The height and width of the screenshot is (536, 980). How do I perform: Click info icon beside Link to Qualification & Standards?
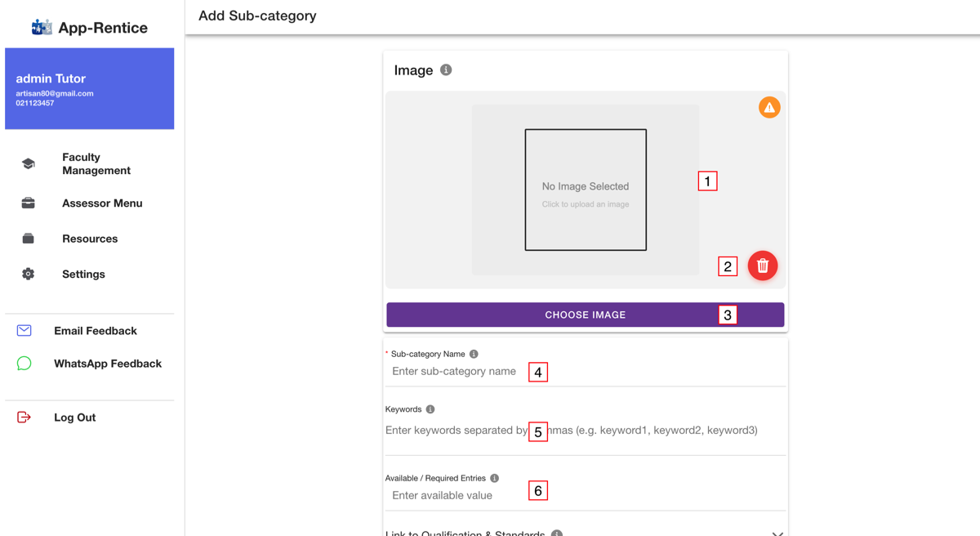(x=557, y=534)
